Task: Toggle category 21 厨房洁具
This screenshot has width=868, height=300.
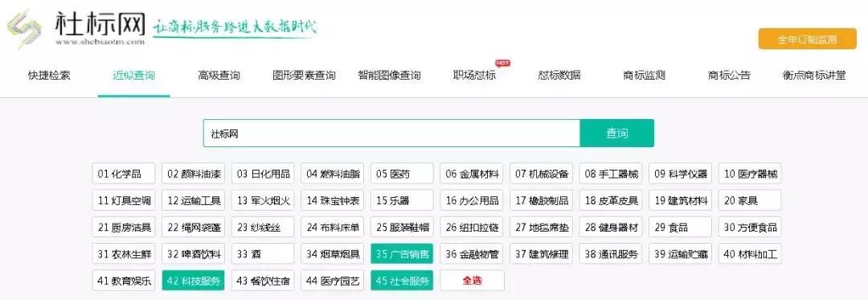Action: [x=124, y=227]
